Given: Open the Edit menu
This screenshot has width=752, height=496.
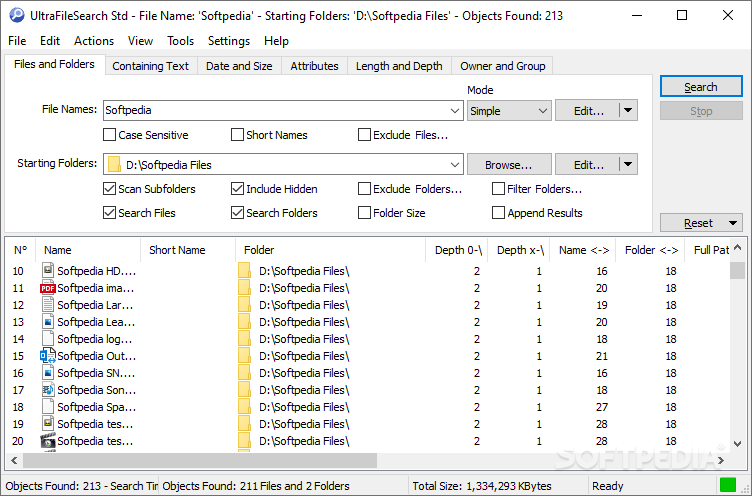Looking at the screenshot, I should pos(50,41).
